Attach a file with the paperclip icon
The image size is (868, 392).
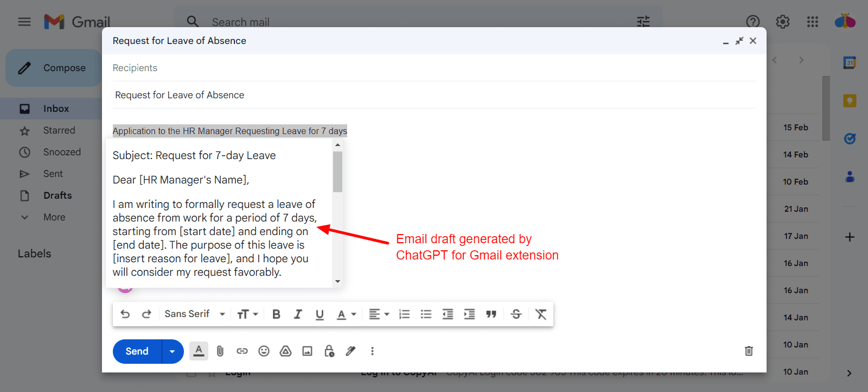pyautogui.click(x=220, y=351)
